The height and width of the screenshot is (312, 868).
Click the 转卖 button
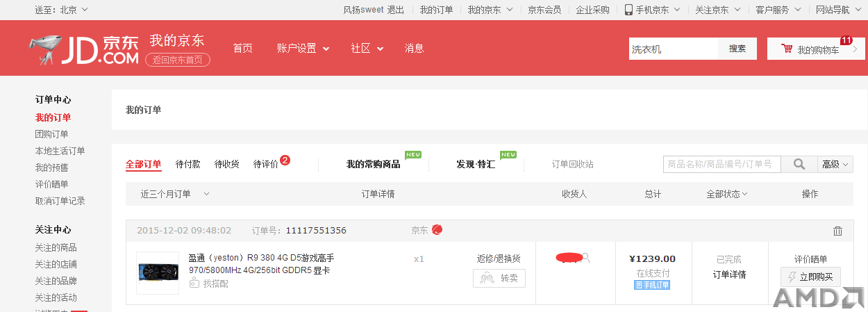tap(499, 279)
